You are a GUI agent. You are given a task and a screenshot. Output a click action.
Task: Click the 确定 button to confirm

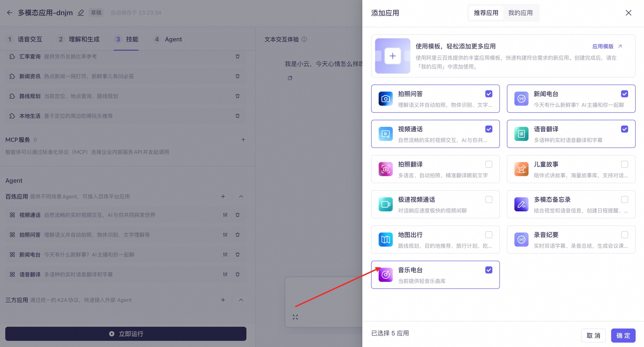coord(623,335)
